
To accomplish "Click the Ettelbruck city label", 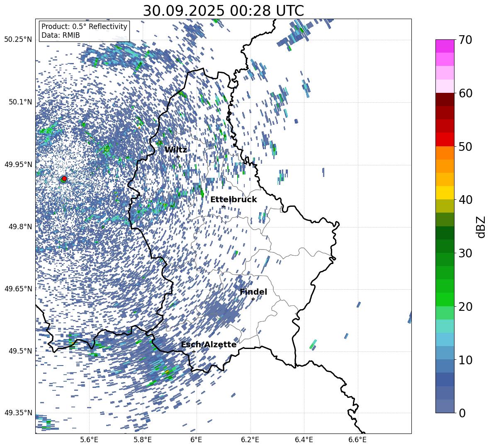I will coord(233,200).
